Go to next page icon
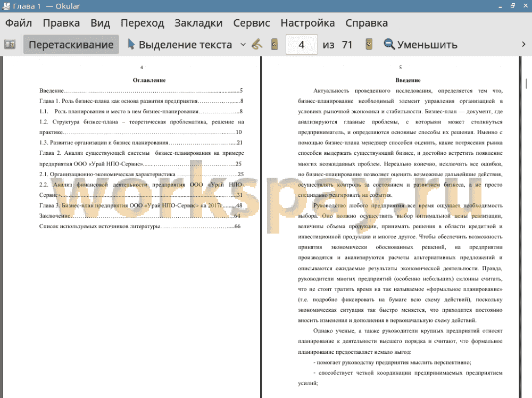 pos(369,44)
